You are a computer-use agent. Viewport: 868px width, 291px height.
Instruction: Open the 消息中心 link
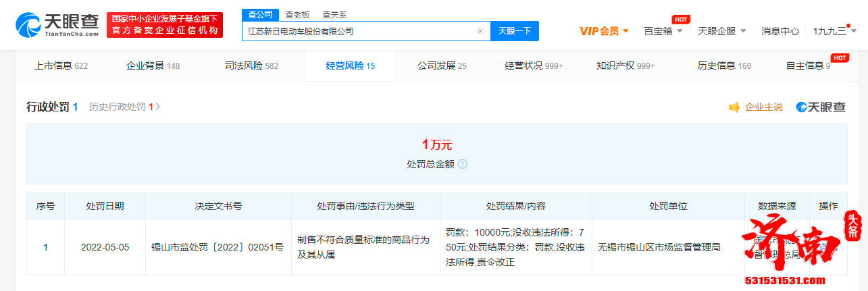(x=780, y=31)
